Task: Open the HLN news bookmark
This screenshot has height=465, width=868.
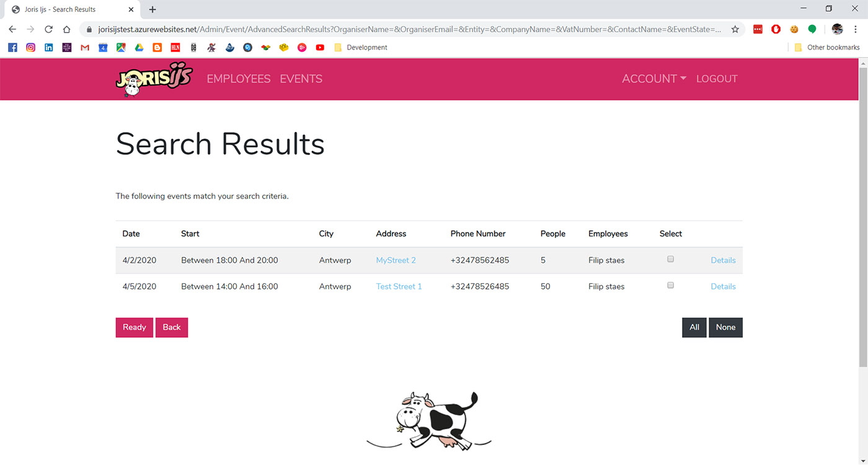Action: [x=175, y=47]
